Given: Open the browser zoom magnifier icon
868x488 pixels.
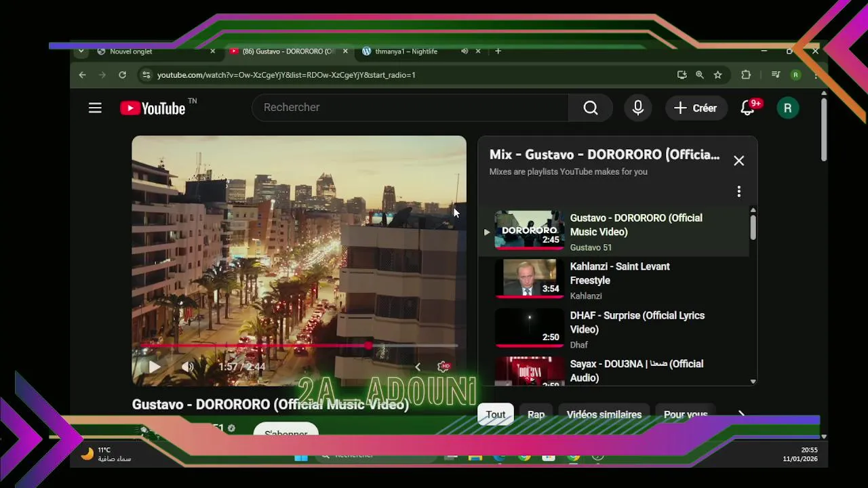Looking at the screenshot, I should pyautogui.click(x=700, y=75).
